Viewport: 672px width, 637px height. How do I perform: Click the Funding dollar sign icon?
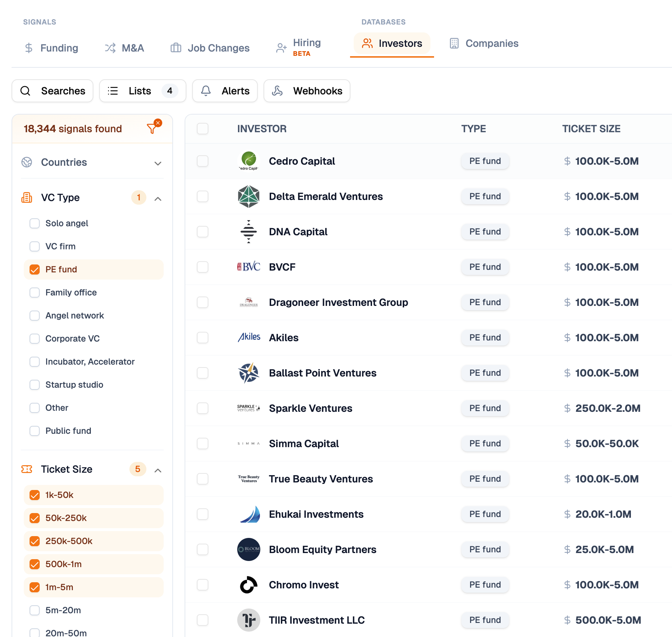(29, 48)
